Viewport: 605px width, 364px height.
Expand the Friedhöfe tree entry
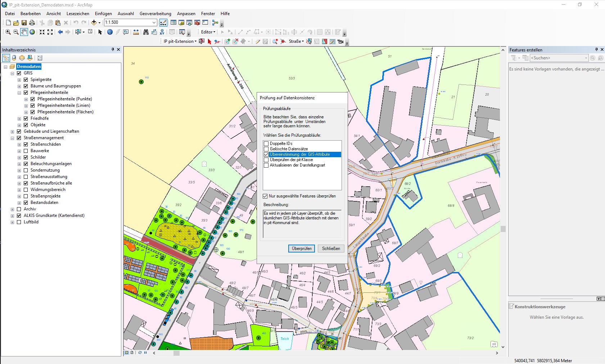19,118
